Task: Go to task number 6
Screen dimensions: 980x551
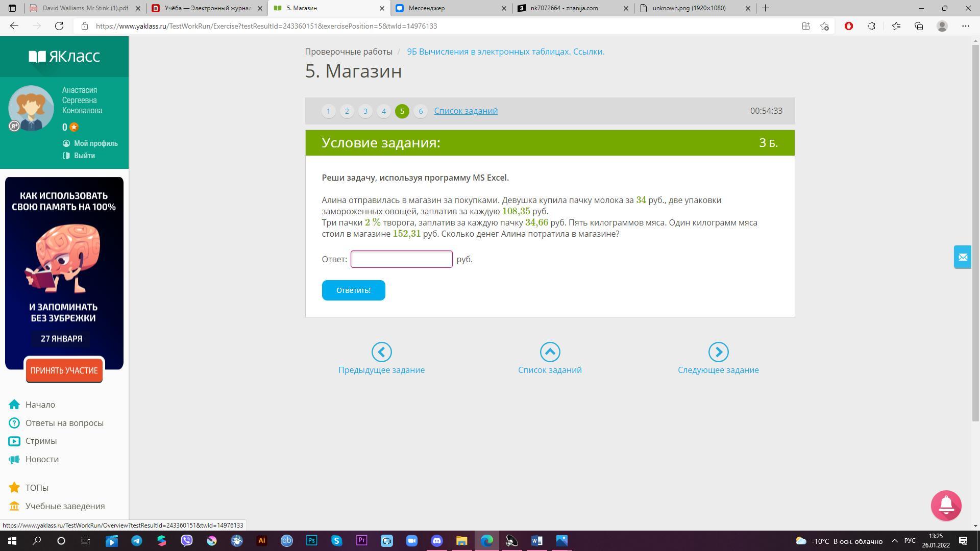Action: [x=420, y=111]
